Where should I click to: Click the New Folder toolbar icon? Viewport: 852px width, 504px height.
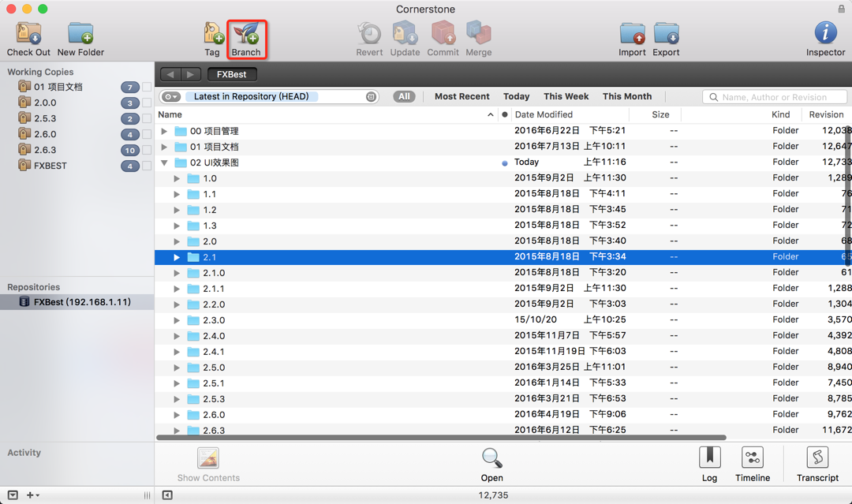pyautogui.click(x=80, y=34)
